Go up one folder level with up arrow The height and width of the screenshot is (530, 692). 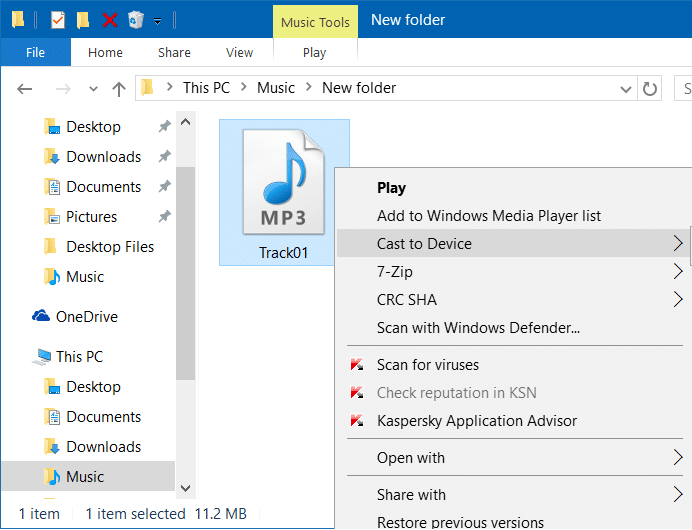coord(119,89)
